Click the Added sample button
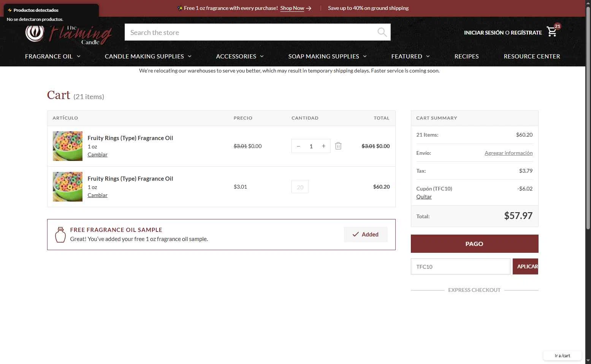Screen dimensions: 591x364 point(366,235)
